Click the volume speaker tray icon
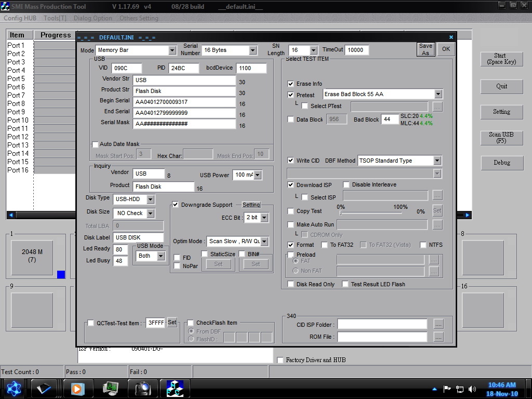Viewport: 532px width, 399px height. [x=472, y=389]
